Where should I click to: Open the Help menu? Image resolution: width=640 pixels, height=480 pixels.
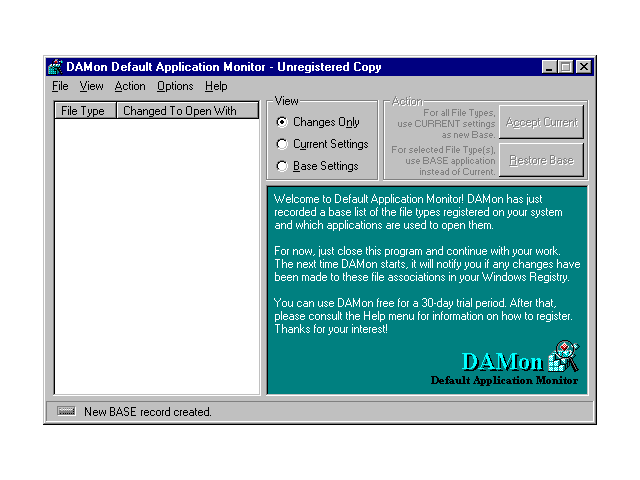pyautogui.click(x=216, y=87)
